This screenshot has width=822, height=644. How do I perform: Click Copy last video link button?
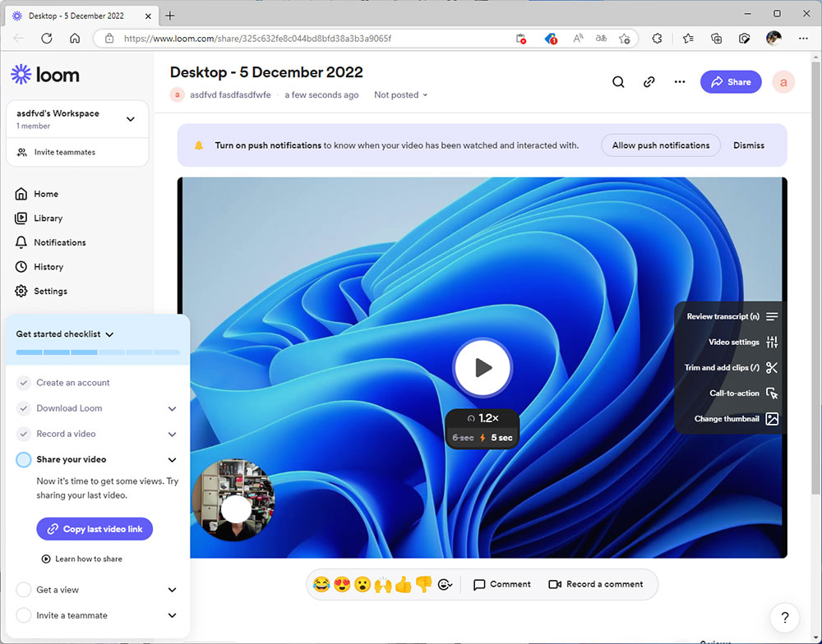[x=95, y=529]
